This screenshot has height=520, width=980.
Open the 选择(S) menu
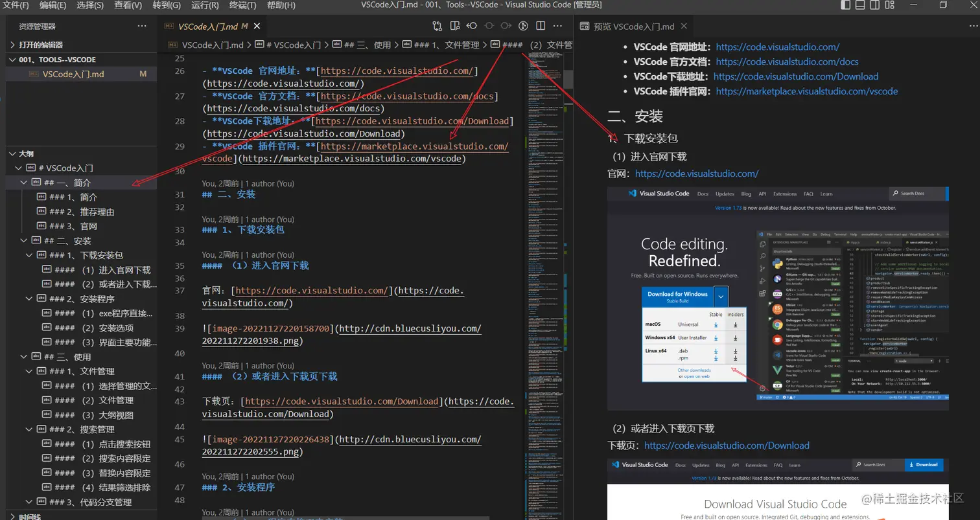90,5
